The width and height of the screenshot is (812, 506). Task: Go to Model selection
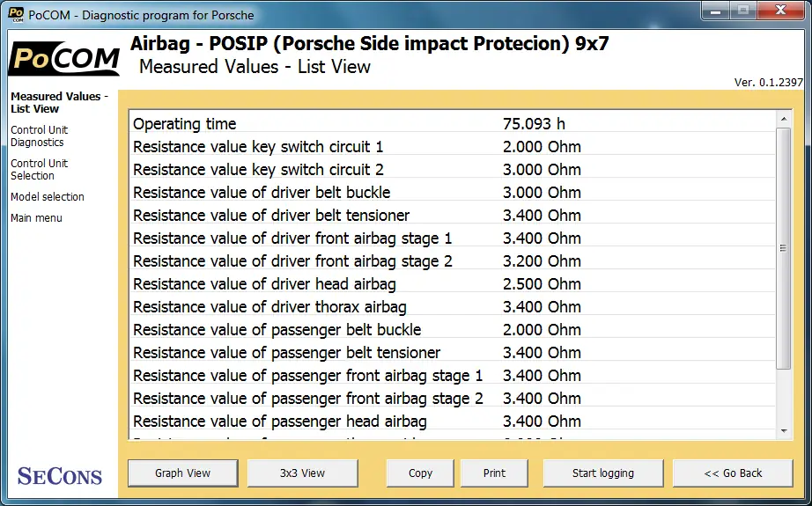pos(48,196)
